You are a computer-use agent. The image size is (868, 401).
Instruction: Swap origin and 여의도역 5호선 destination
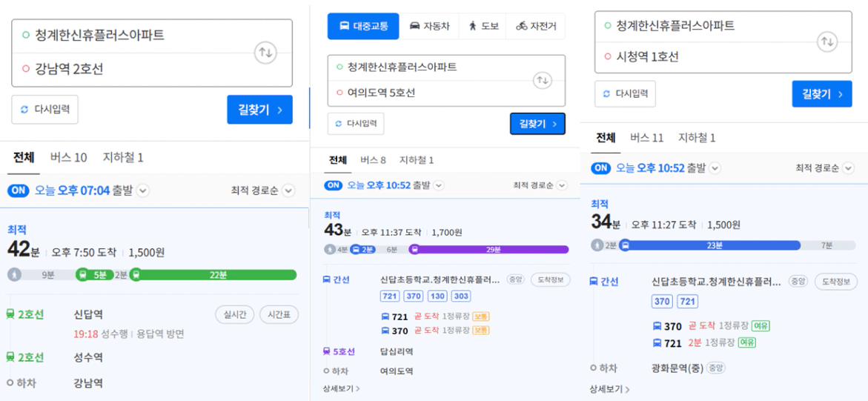[x=543, y=80]
